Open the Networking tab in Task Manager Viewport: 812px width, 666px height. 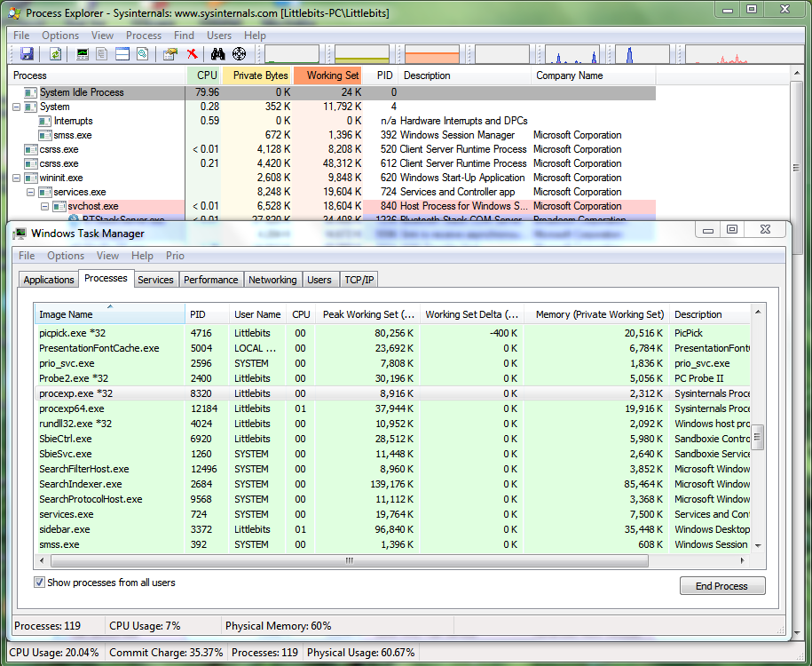[x=272, y=280]
